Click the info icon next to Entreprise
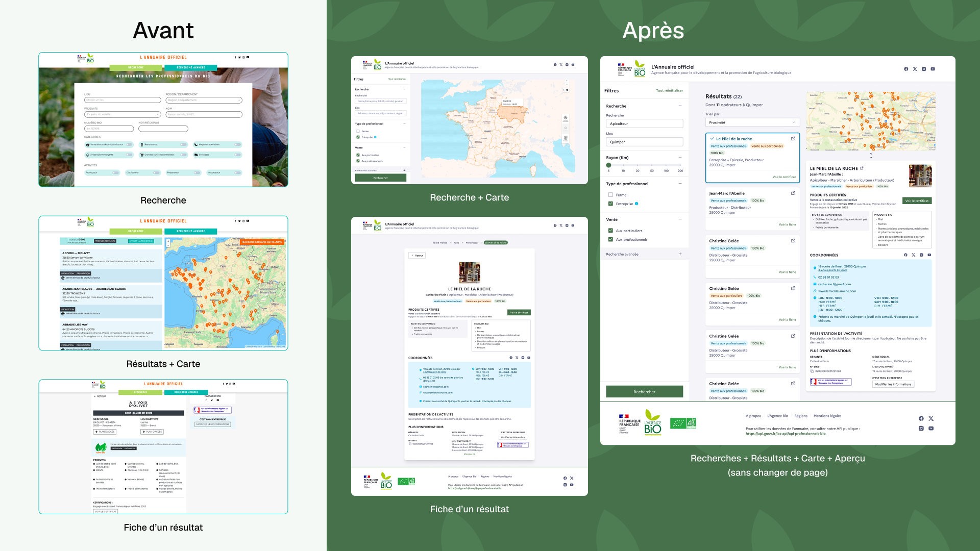980x551 pixels. tap(636, 204)
